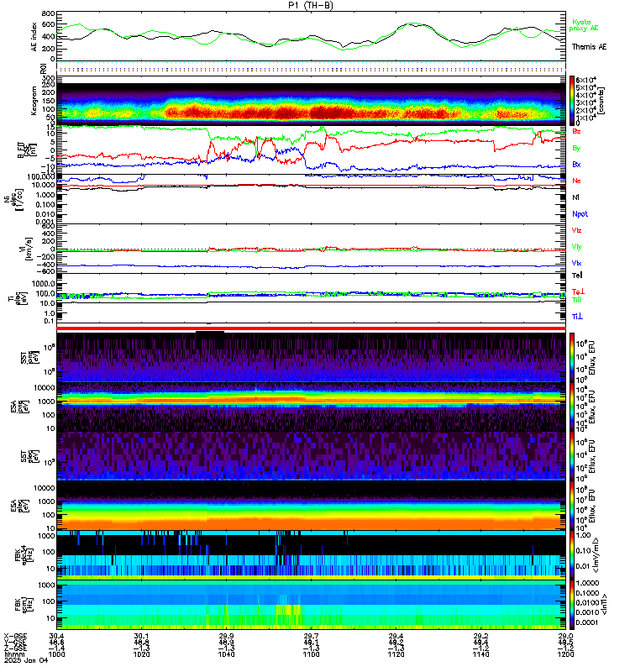Image resolution: width=630 pixels, height=672 pixels.
Task: Select the blue 'Ti⊥' temperature legend label
Action: tap(577, 317)
